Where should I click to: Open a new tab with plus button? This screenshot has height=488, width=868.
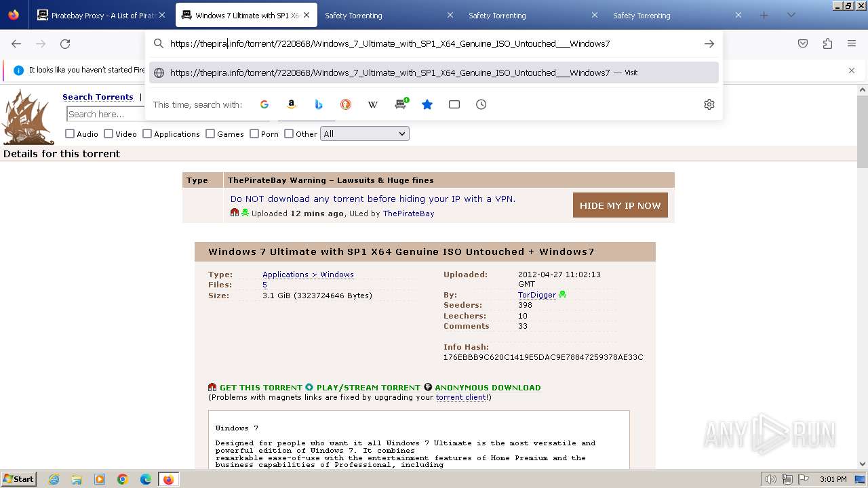pos(764,15)
